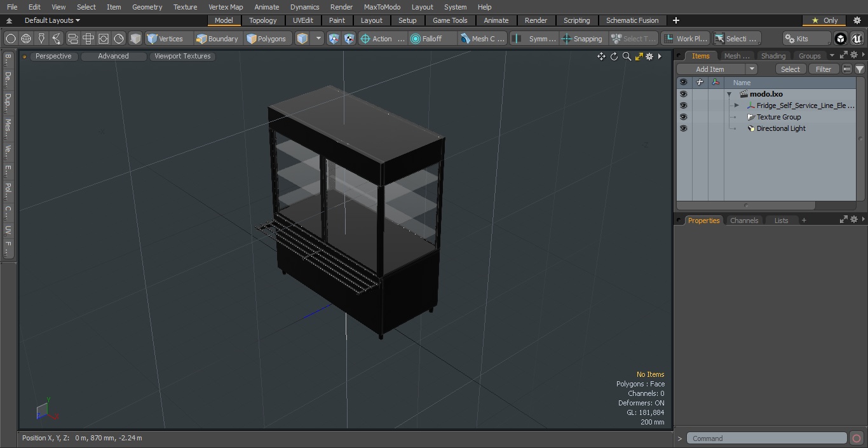Expand Properties panel with arrows icon
This screenshot has height=448, width=868.
pos(844,220)
